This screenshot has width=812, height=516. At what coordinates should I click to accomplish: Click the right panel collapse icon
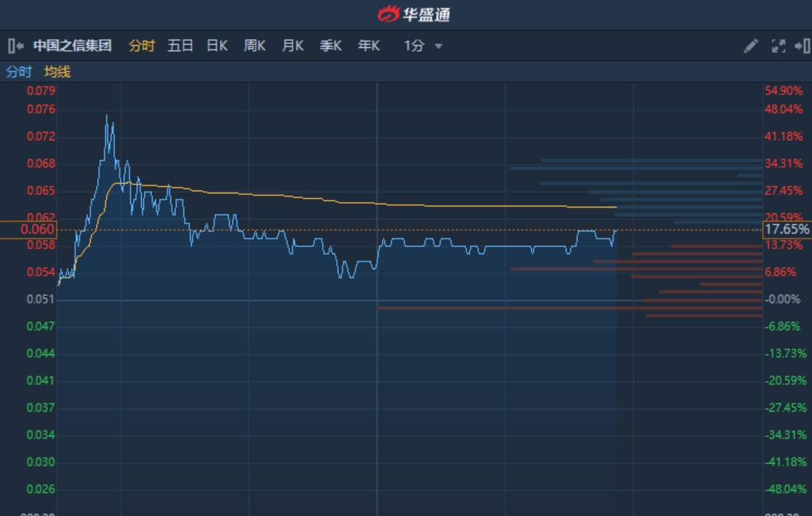pos(802,46)
